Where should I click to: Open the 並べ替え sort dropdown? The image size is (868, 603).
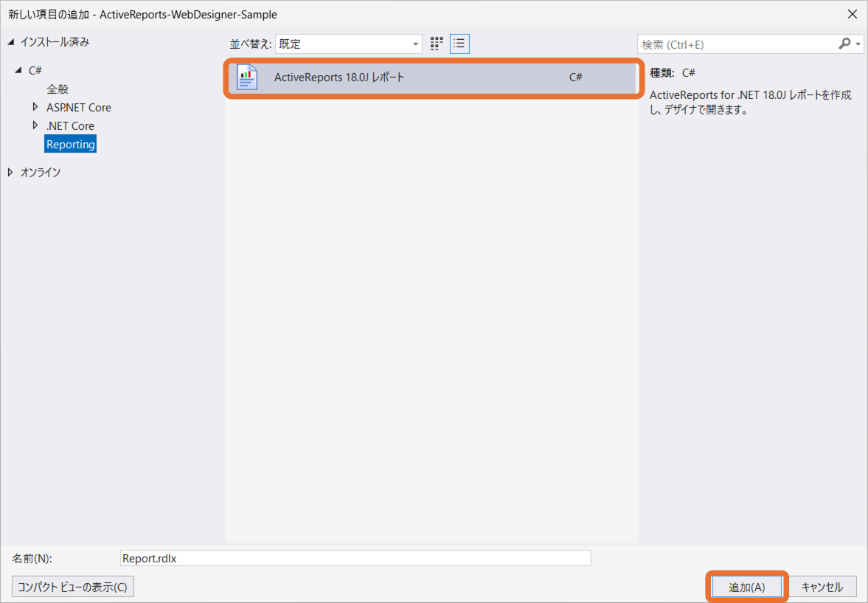click(x=348, y=44)
